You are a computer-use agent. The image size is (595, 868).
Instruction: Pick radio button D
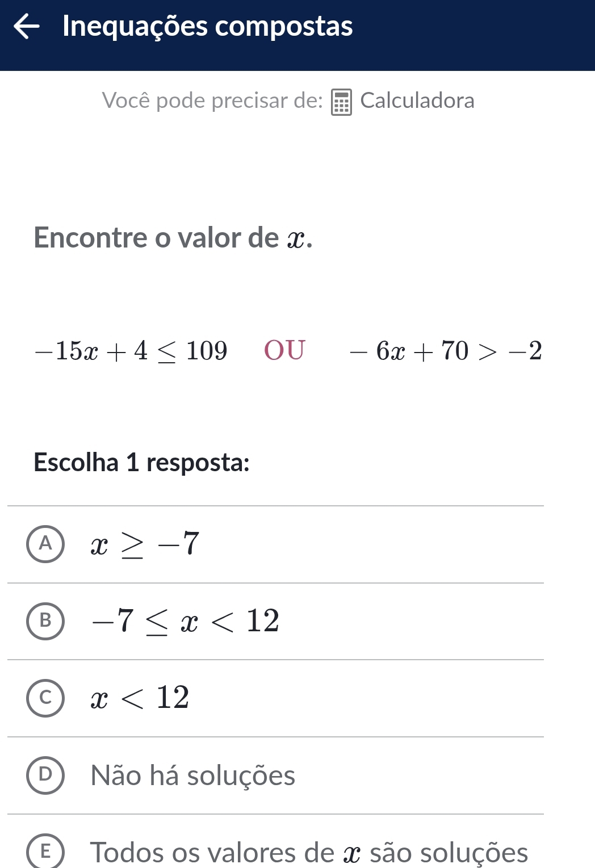pos(45,775)
